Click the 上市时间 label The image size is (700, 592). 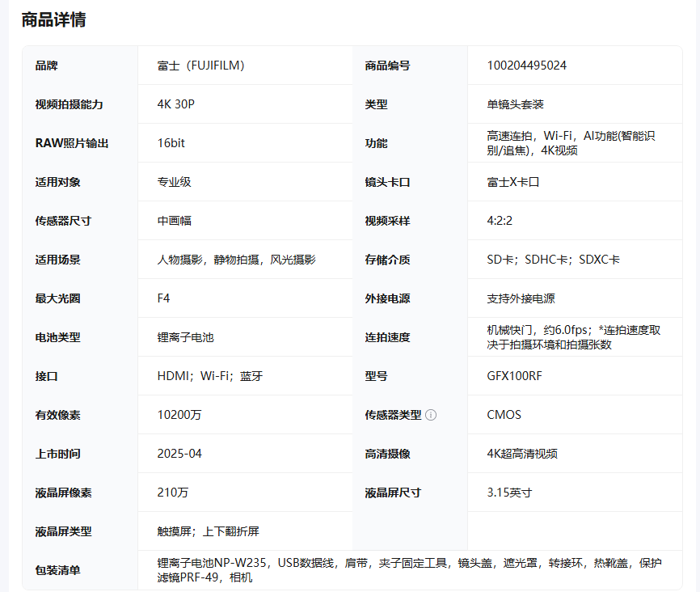(x=58, y=455)
